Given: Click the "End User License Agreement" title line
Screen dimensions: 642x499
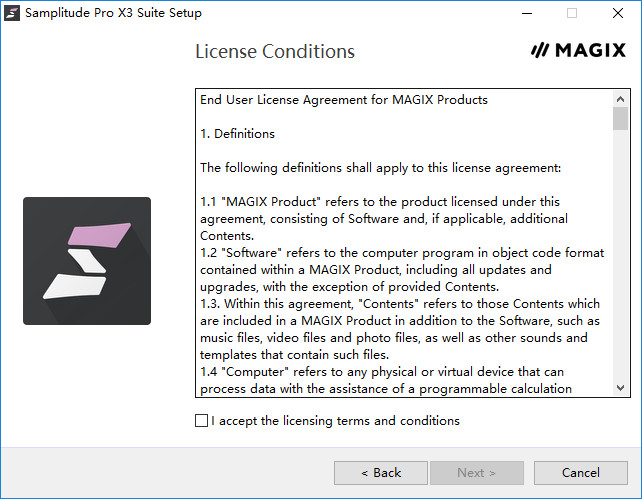Looking at the screenshot, I should (344, 100).
